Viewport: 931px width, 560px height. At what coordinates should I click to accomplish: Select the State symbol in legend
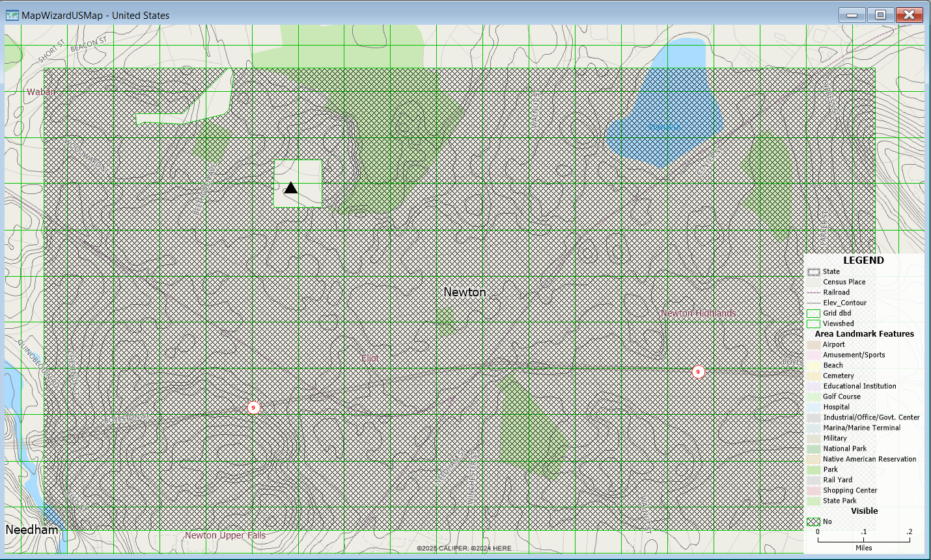[813, 272]
